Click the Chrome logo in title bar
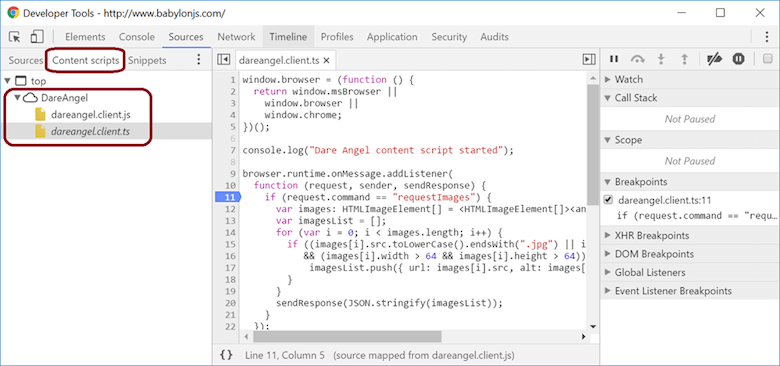The image size is (780, 366). click(x=13, y=13)
